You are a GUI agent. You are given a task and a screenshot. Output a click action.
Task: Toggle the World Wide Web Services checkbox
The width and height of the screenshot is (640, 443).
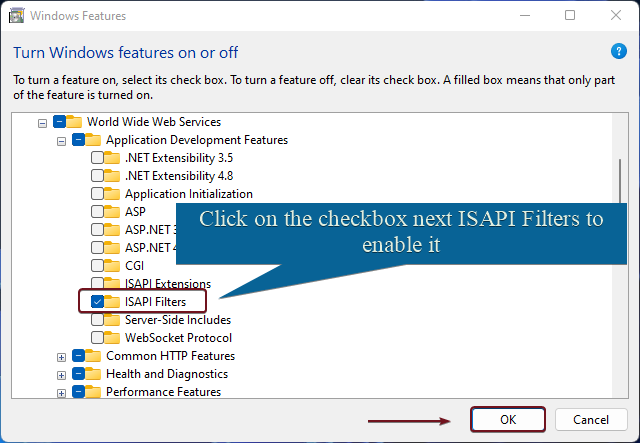59,122
